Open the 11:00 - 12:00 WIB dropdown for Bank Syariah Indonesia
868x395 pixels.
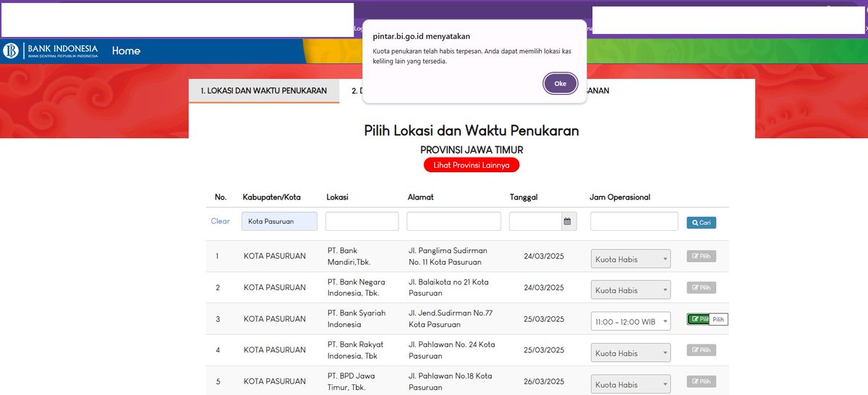point(631,321)
